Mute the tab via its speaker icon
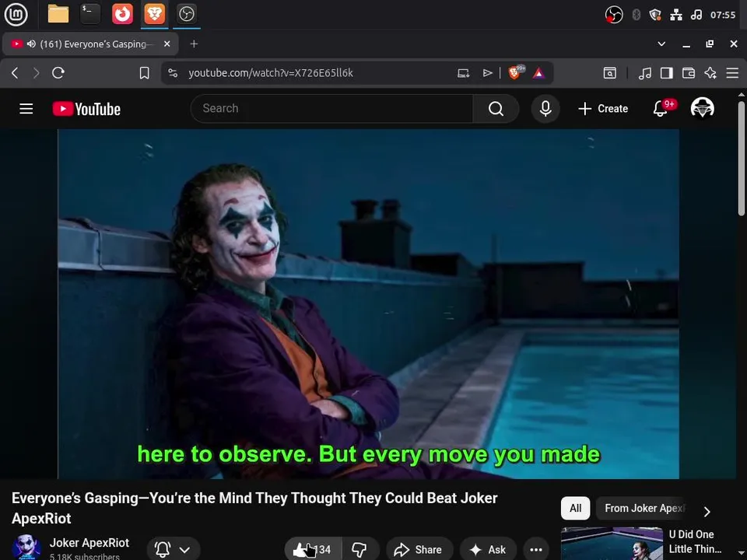 [31, 44]
